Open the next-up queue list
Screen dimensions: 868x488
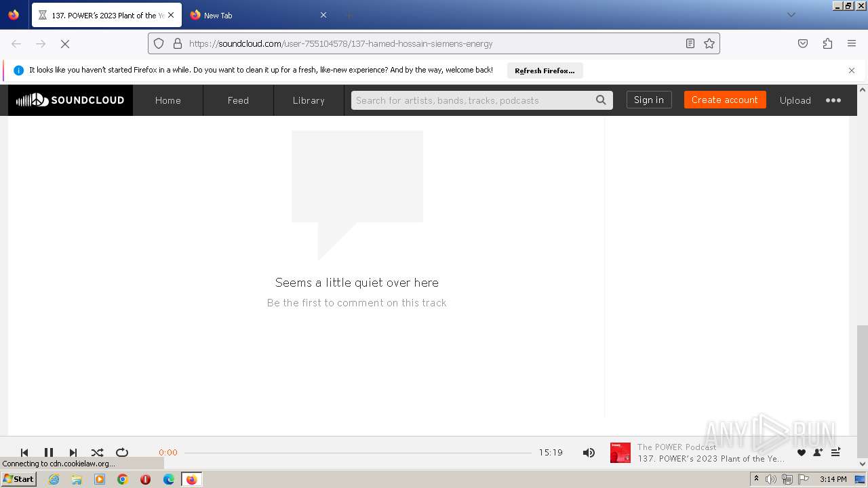coord(835,452)
